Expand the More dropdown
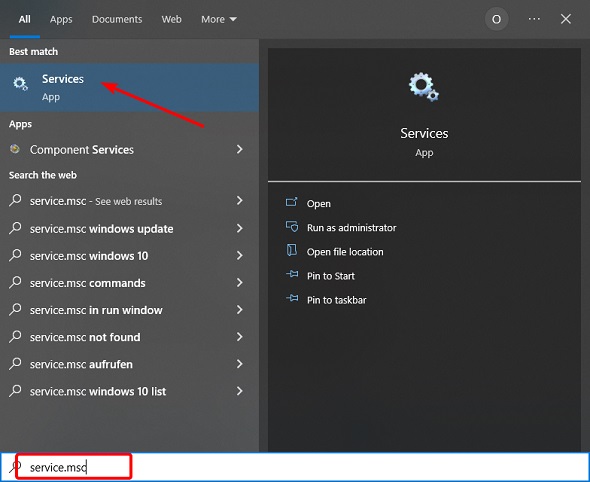This screenshot has width=590, height=482. click(x=219, y=19)
